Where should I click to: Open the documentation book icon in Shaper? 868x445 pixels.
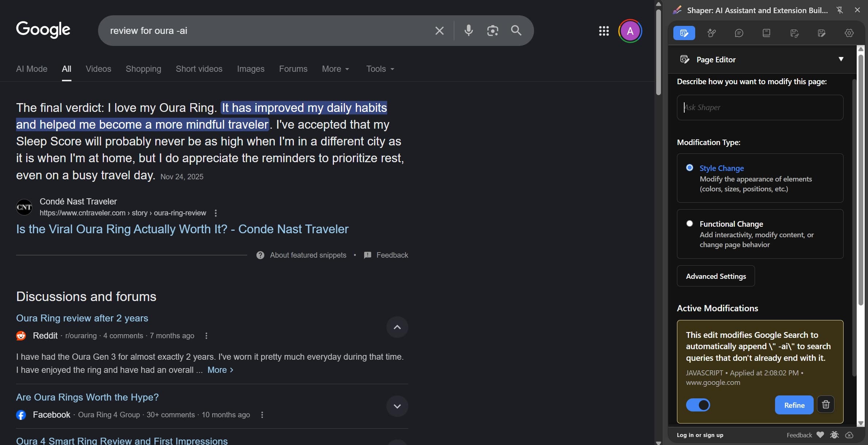(767, 33)
